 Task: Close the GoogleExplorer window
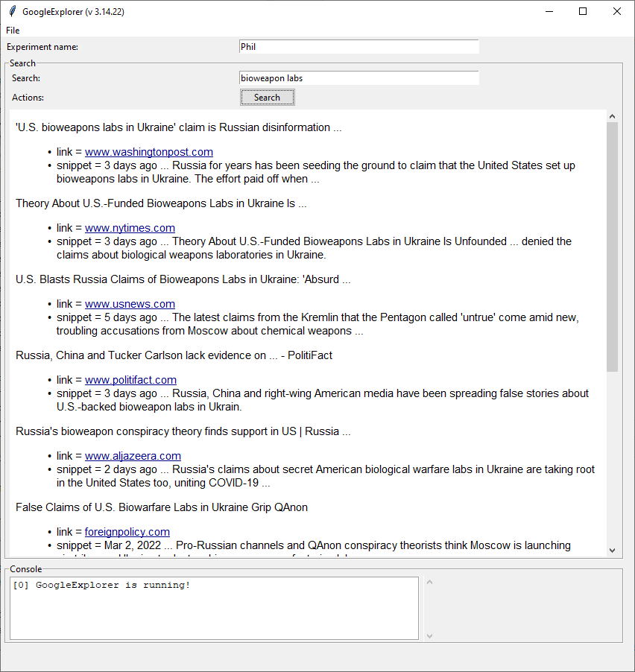(616, 11)
